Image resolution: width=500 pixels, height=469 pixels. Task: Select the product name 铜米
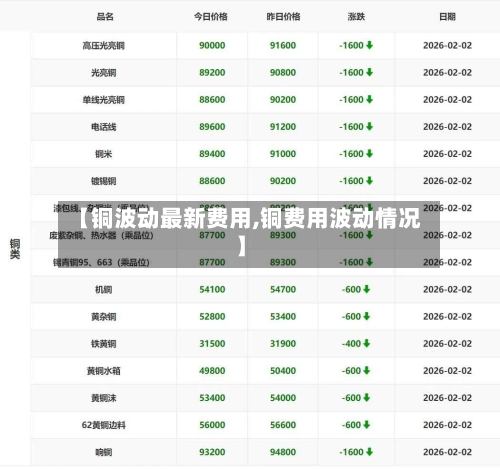tap(104, 154)
